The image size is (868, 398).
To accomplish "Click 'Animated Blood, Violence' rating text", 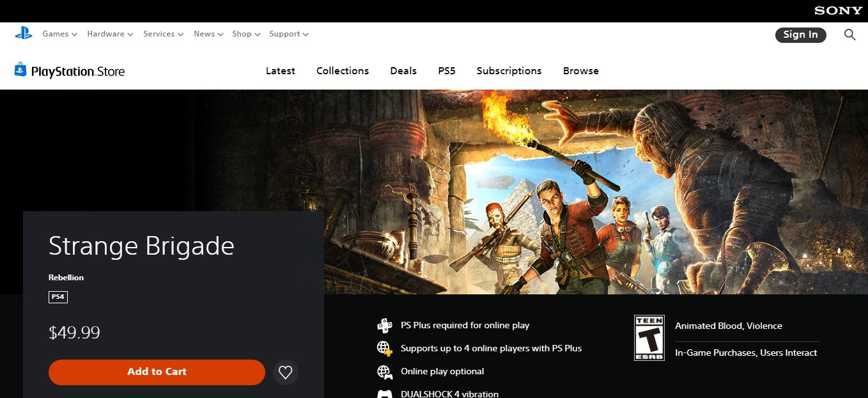I will [729, 326].
